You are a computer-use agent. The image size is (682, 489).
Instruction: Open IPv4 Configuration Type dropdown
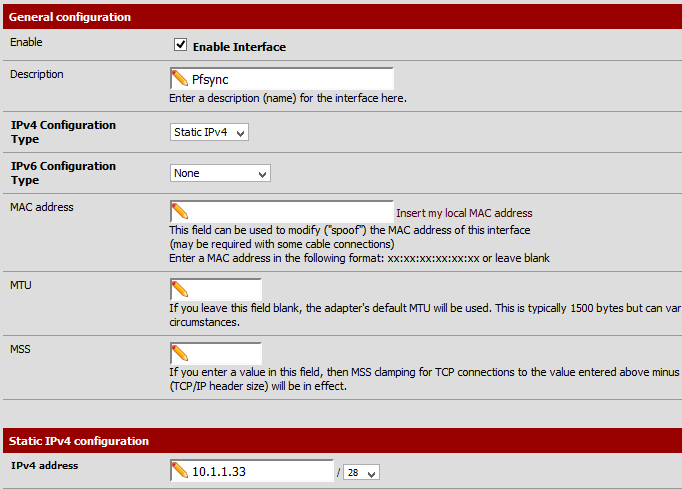coord(210,132)
